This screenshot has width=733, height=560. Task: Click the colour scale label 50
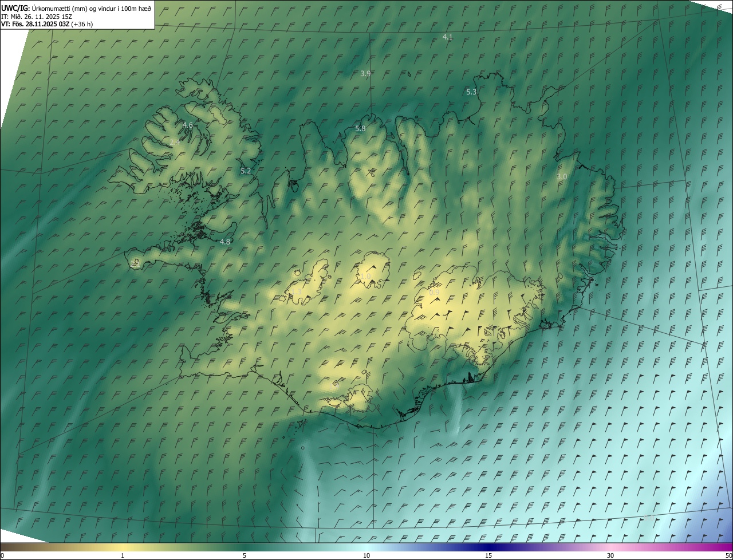point(728,555)
